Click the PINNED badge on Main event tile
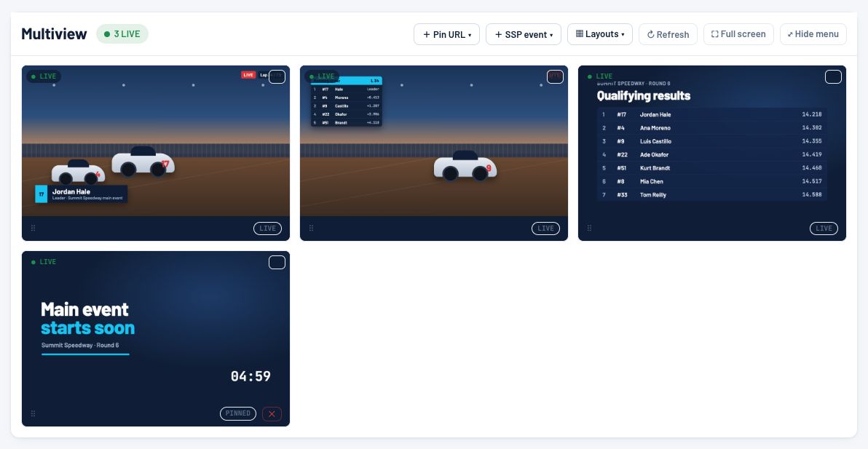 point(238,413)
